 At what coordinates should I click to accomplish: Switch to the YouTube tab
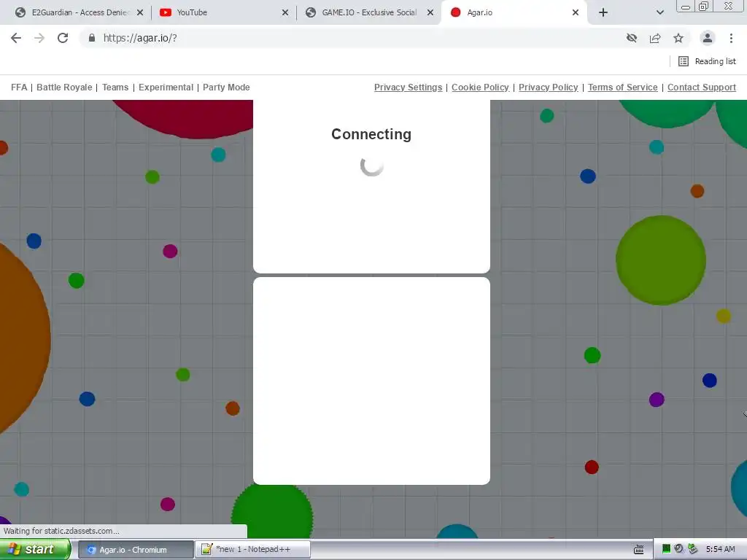(x=222, y=12)
